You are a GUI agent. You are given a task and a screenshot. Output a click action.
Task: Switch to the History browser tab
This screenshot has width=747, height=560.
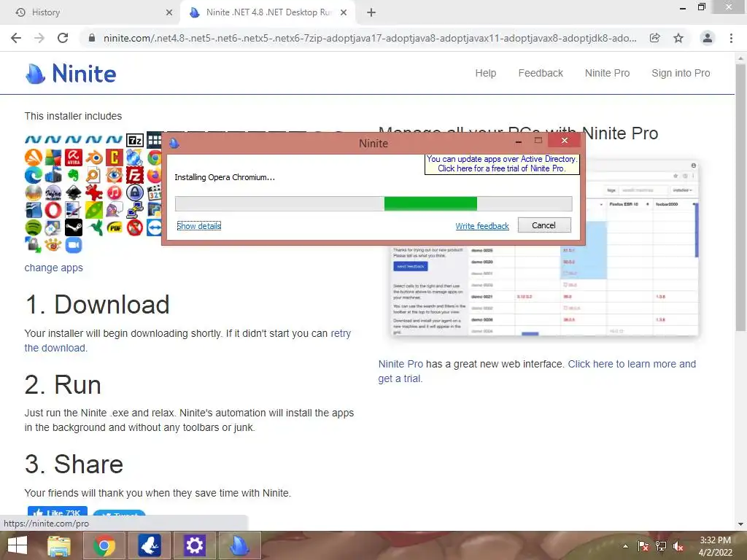[x=90, y=12]
